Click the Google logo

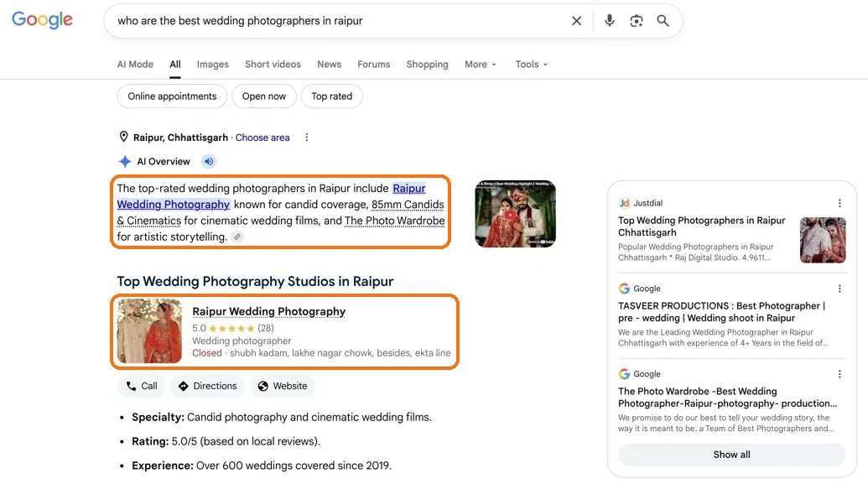[x=42, y=20]
